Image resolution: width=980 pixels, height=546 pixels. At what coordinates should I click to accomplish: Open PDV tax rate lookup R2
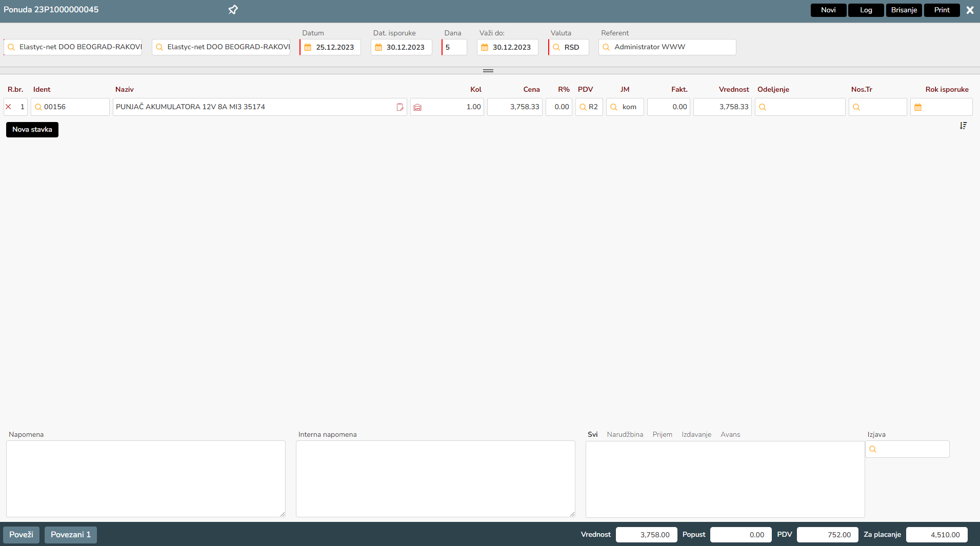pyautogui.click(x=583, y=107)
